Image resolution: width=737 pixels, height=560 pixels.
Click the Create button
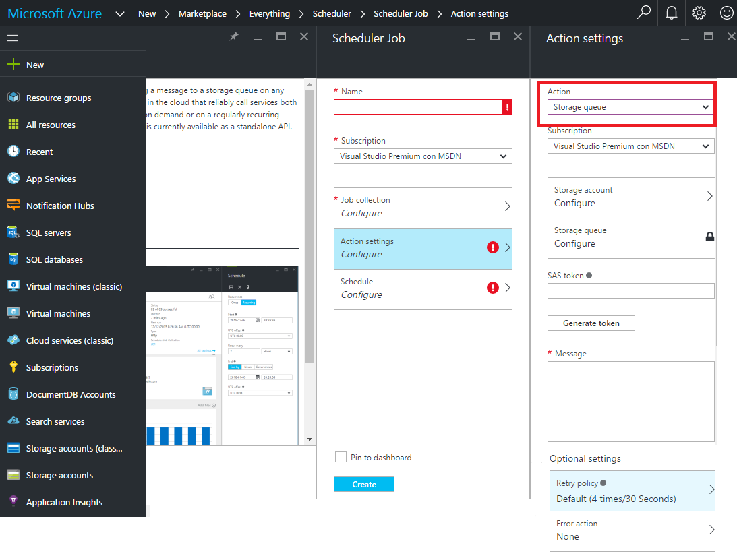click(x=363, y=485)
